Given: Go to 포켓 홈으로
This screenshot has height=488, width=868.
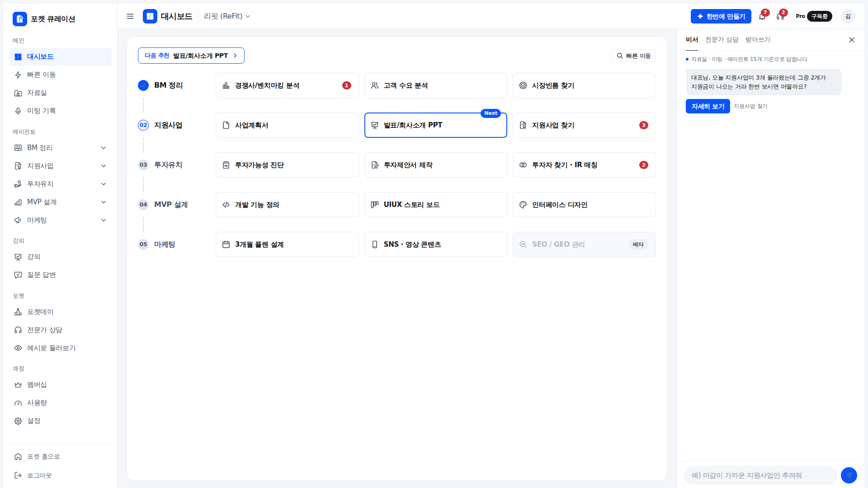Looking at the screenshot, I should click(60, 457).
